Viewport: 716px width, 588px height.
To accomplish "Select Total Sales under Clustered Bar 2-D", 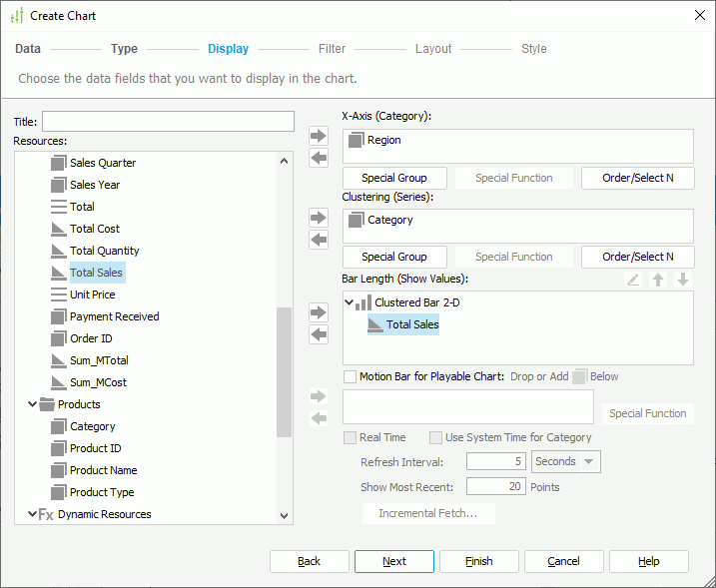I will click(403, 324).
